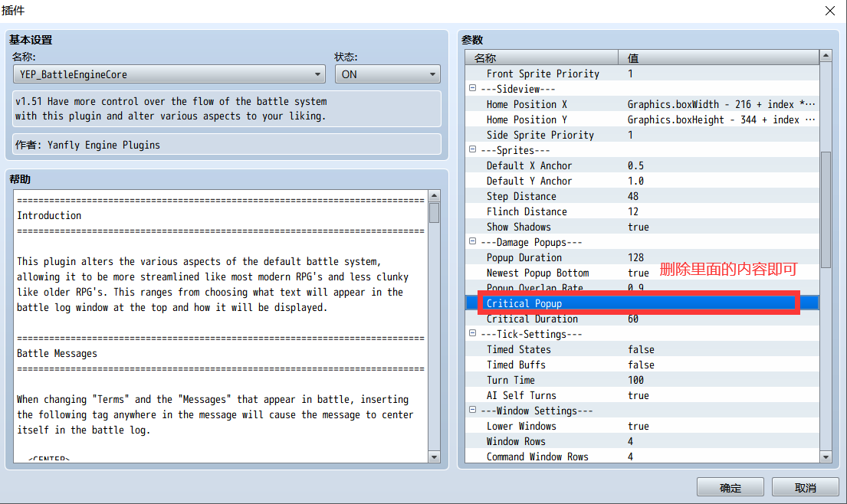Click the value 128 for Popup Duration
This screenshot has height=504, width=847.
(635, 257)
